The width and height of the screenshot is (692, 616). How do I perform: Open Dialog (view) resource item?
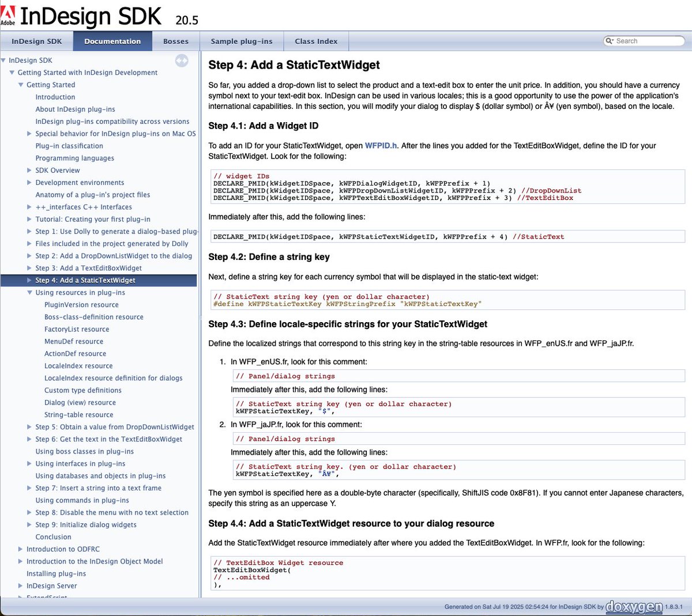pos(80,403)
